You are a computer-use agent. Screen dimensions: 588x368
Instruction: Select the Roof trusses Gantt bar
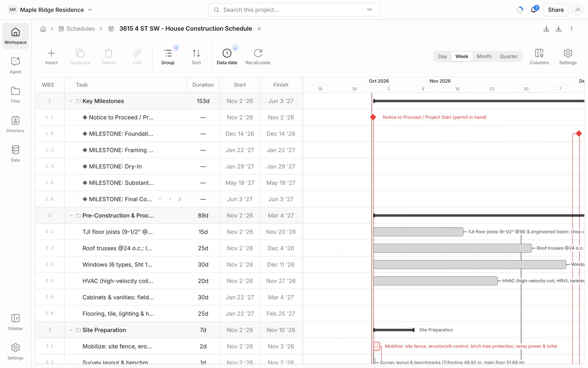click(x=452, y=248)
